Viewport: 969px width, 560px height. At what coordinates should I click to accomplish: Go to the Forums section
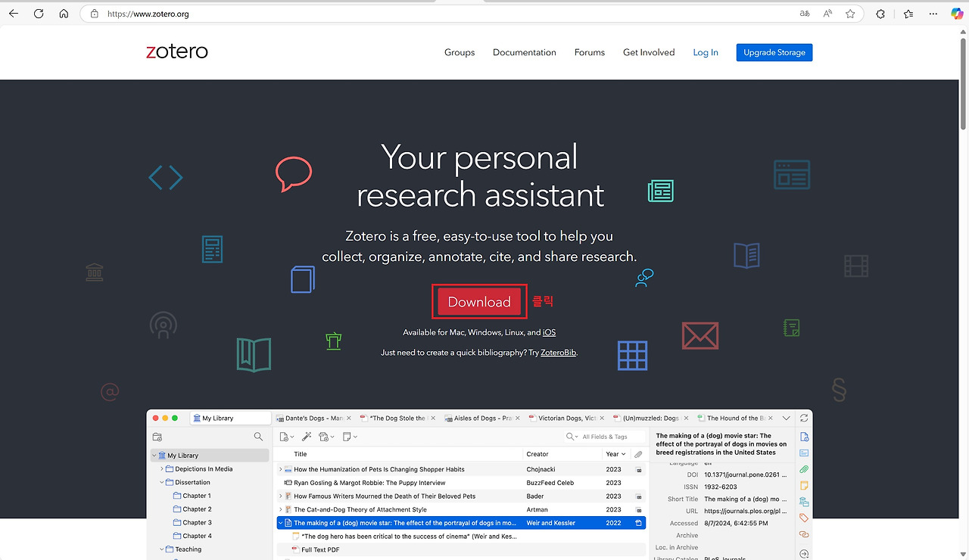point(590,52)
